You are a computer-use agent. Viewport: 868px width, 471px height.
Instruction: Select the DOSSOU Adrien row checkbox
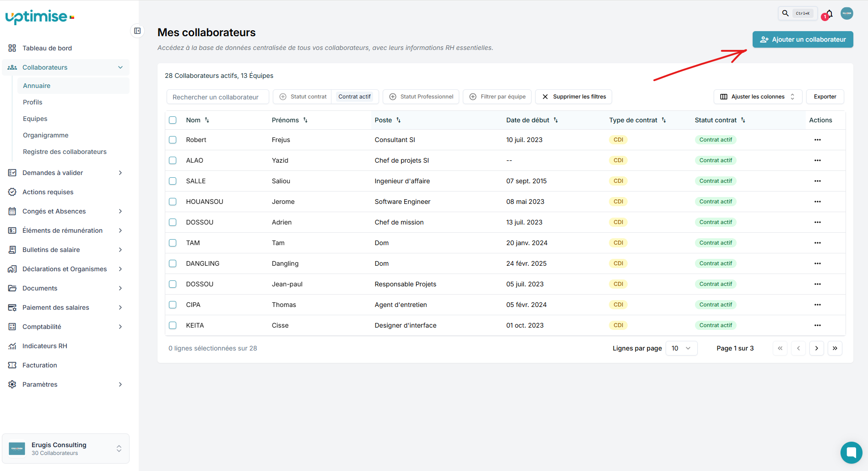(173, 222)
